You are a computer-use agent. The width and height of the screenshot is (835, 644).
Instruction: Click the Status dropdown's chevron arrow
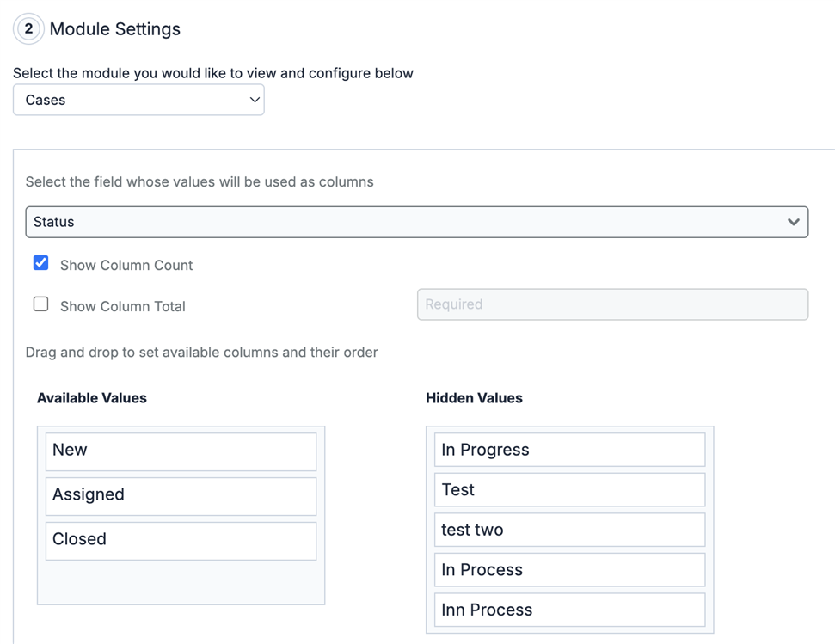[793, 222]
